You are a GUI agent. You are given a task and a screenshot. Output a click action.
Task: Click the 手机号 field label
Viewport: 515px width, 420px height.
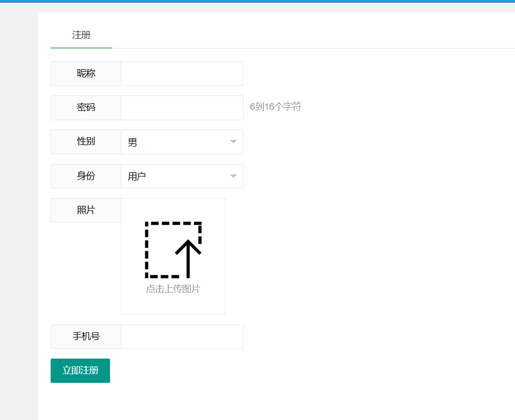tap(86, 337)
